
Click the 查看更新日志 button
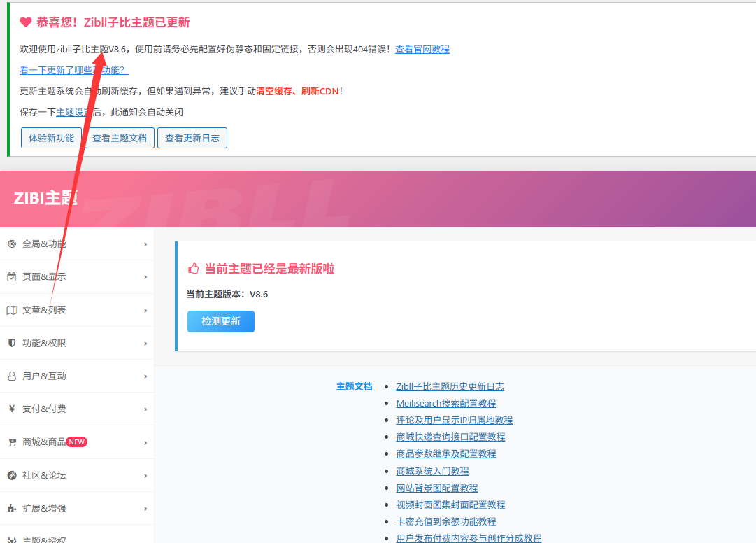tap(192, 138)
